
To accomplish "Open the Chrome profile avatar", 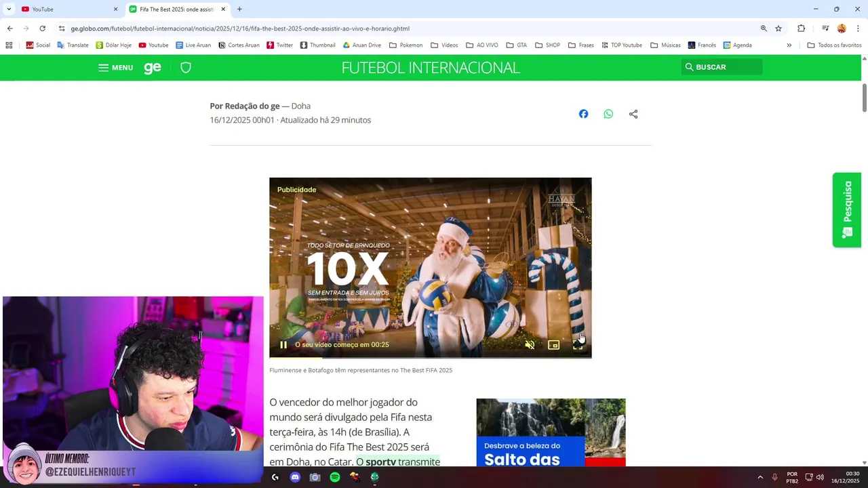I will pyautogui.click(x=842, y=28).
